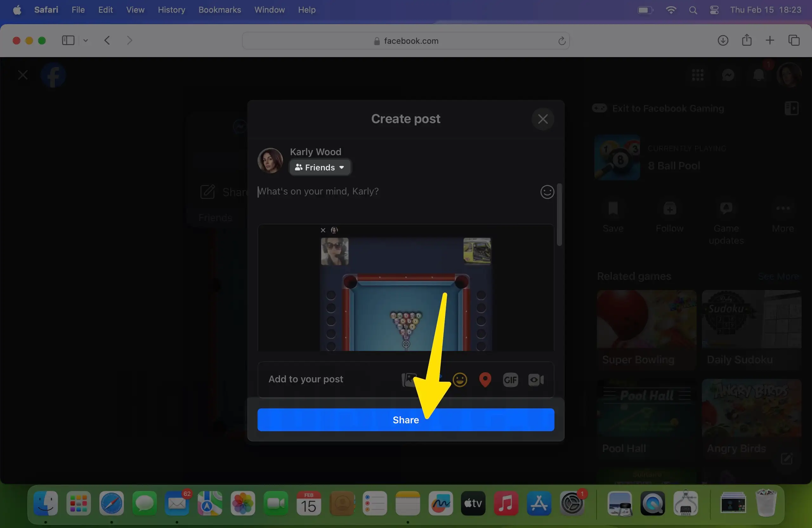Open macOS Control Center

[714, 10]
